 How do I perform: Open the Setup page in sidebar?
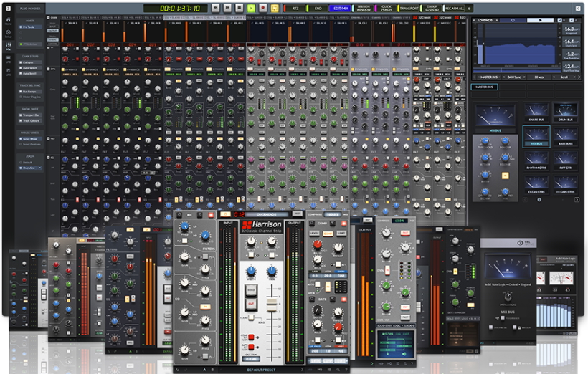pos(9,34)
